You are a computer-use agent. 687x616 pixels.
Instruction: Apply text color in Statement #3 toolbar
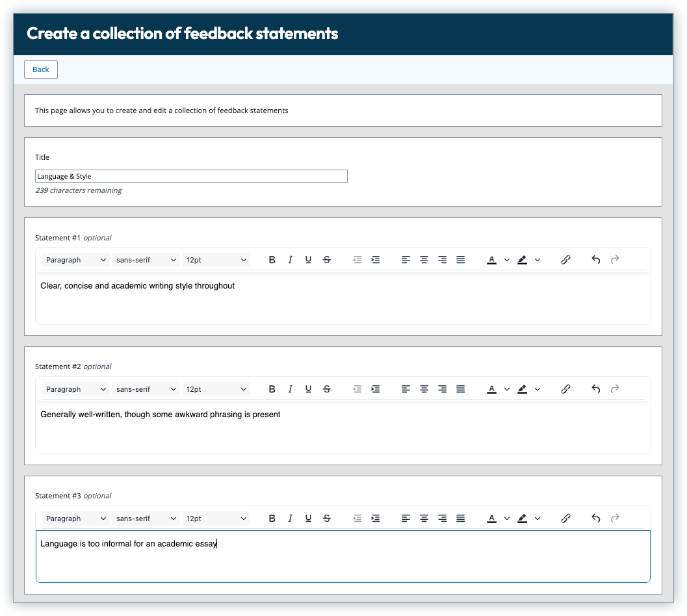click(x=491, y=519)
